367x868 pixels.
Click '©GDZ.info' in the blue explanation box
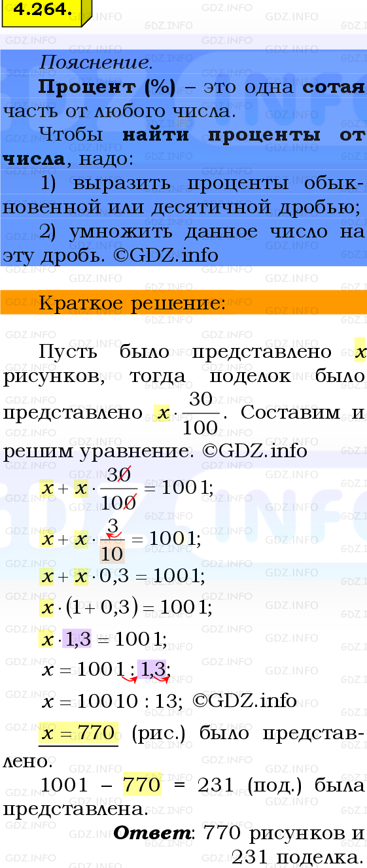[166, 255]
